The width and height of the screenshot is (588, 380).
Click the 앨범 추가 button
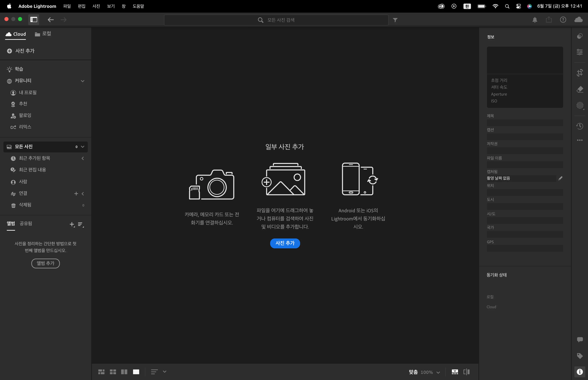45,263
